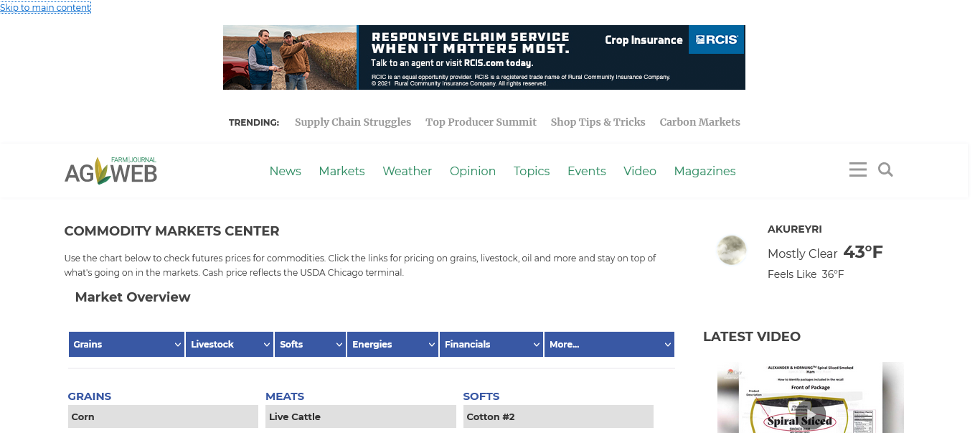Click the Akureyri weather moon icon
Image resolution: width=980 pixels, height=433 pixels.
click(x=731, y=250)
